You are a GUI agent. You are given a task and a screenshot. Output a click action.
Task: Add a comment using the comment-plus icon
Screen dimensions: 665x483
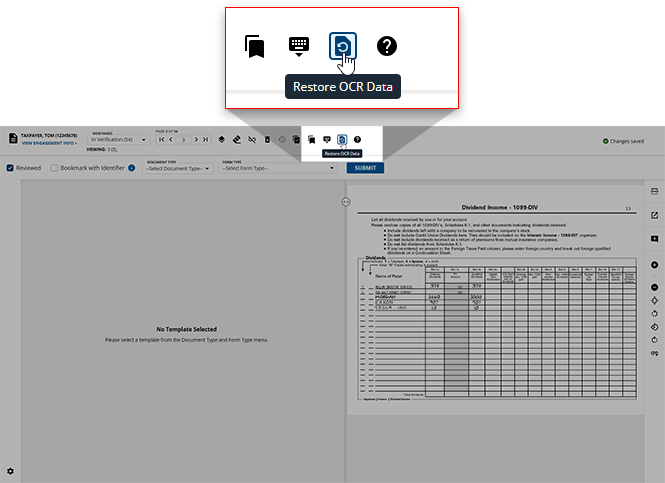point(654,239)
